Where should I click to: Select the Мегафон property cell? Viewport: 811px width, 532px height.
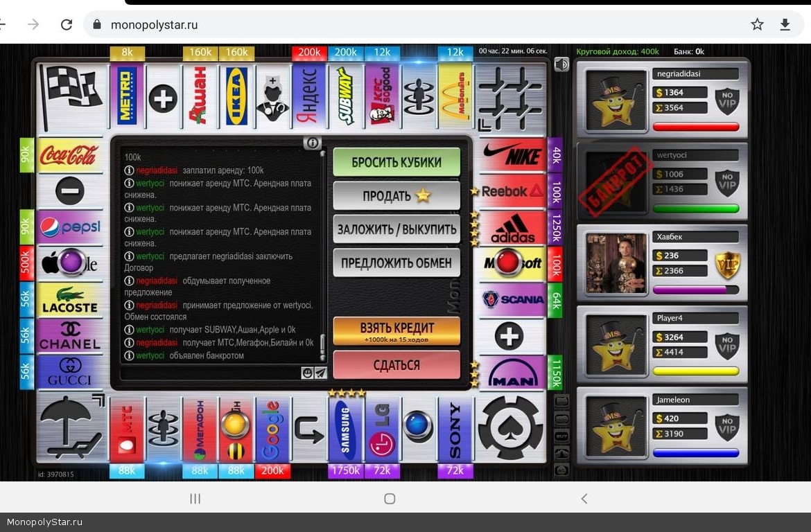click(x=200, y=429)
